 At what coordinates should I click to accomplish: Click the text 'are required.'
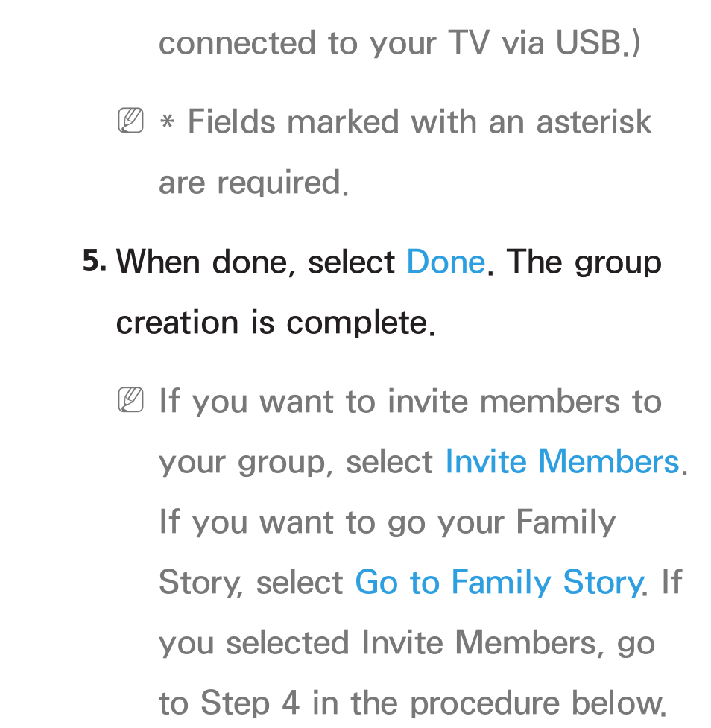(253, 183)
